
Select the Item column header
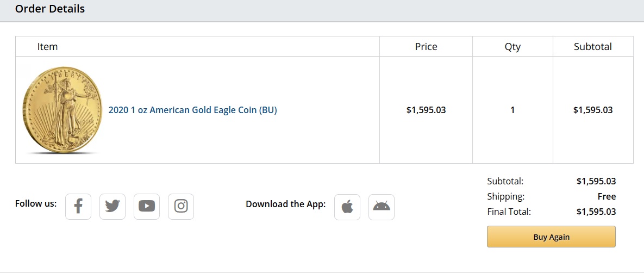pyautogui.click(x=47, y=47)
